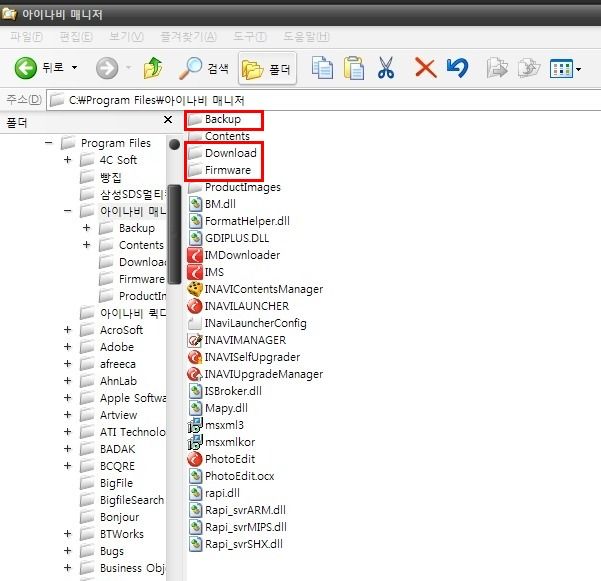Screen dimensions: 601x581
Task: Select the INAVILAUNCHER application
Action: click(239, 306)
